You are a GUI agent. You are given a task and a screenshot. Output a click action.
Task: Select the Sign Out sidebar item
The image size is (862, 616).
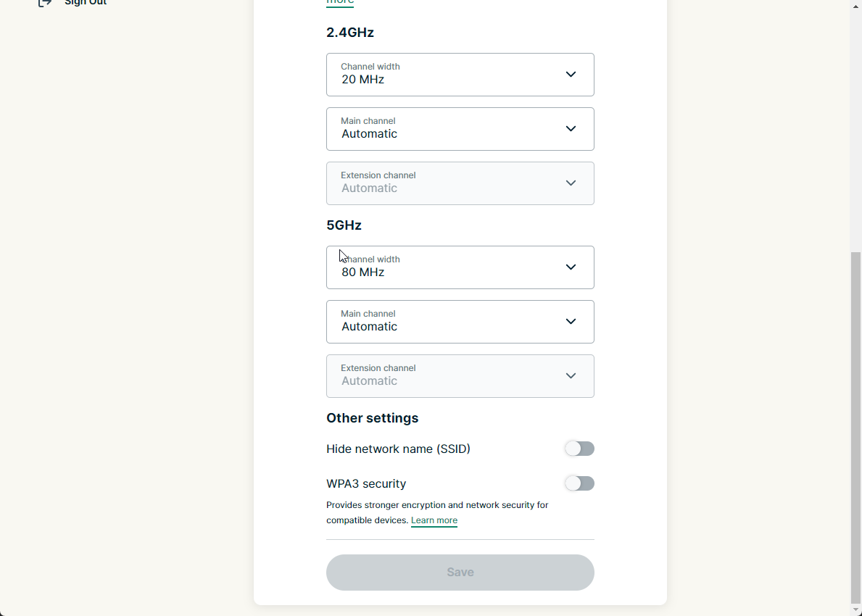[85, 3]
